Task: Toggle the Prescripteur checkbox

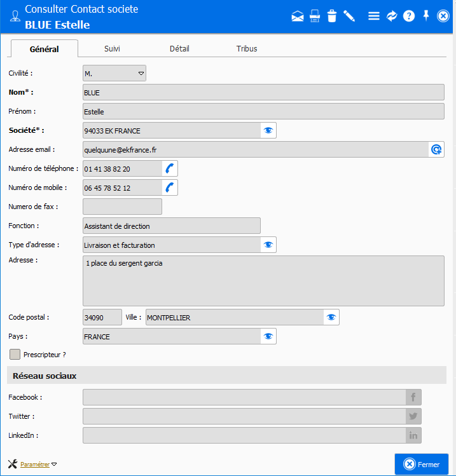Action: tap(15, 354)
